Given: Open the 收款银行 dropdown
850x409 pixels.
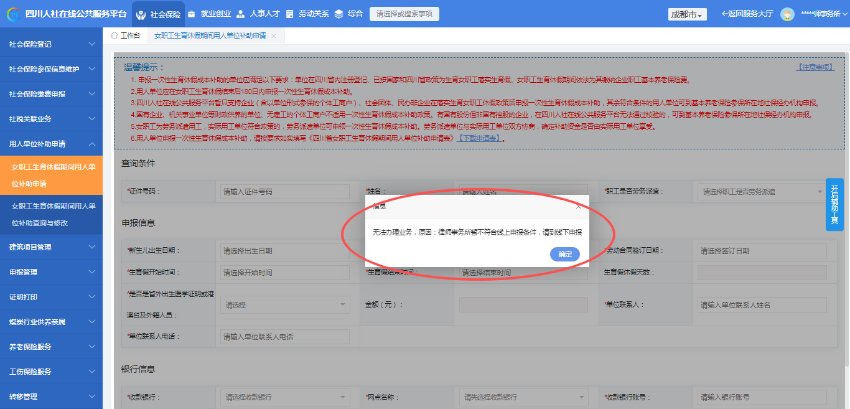Looking at the screenshot, I should click(x=285, y=397).
